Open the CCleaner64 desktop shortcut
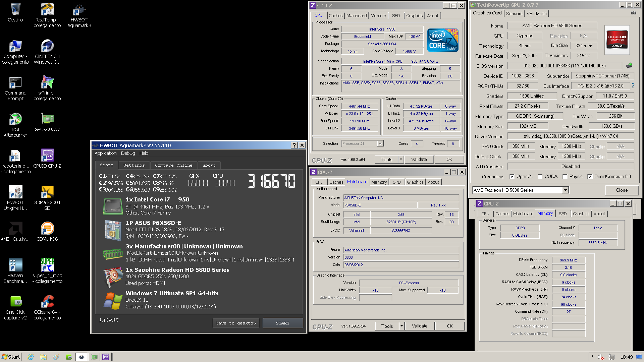The width and height of the screenshot is (644, 362). (47, 307)
